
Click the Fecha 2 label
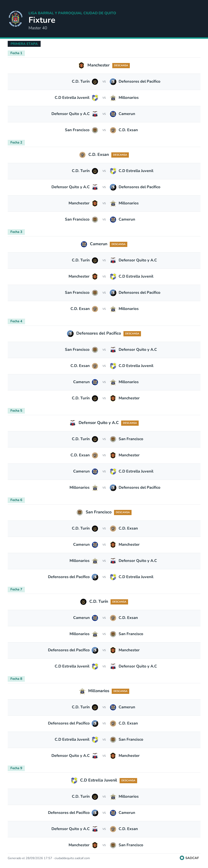pyautogui.click(x=16, y=143)
